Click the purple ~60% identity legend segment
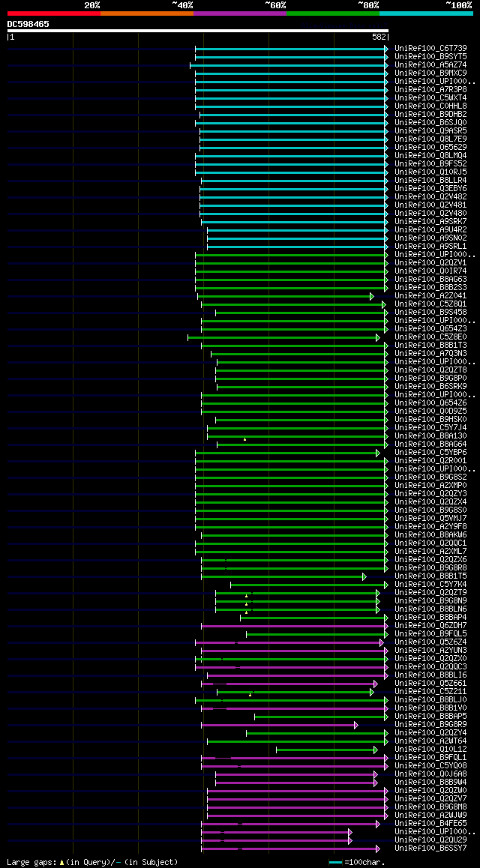The width and height of the screenshot is (480, 868). click(x=240, y=13)
